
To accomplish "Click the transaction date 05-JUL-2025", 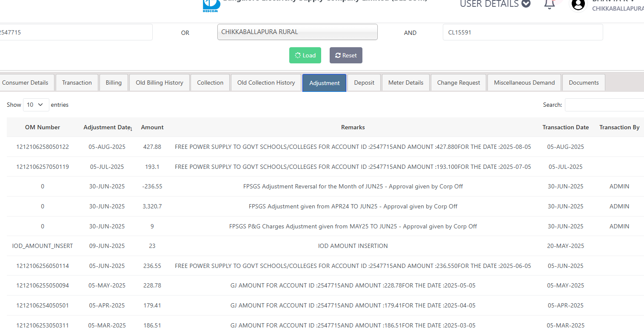I will [566, 167].
